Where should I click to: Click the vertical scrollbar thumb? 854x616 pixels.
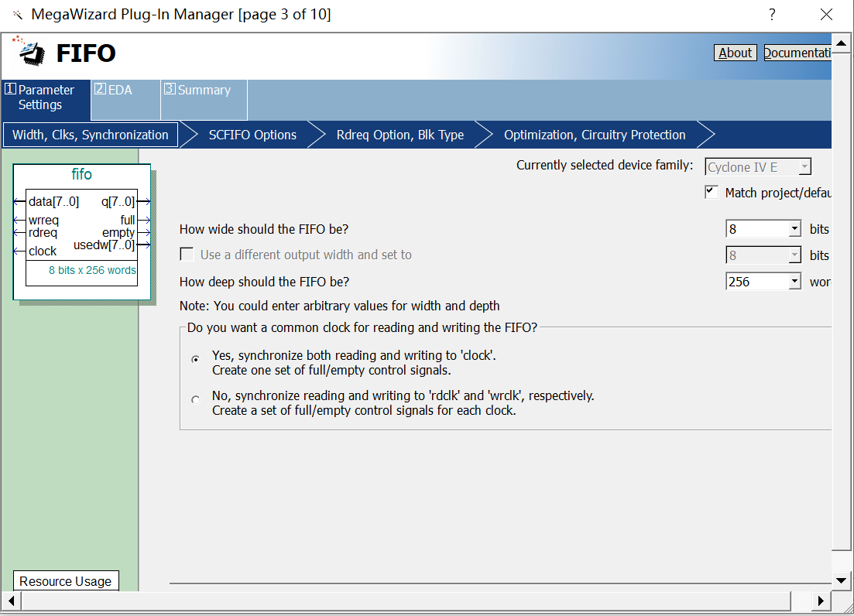click(841, 302)
